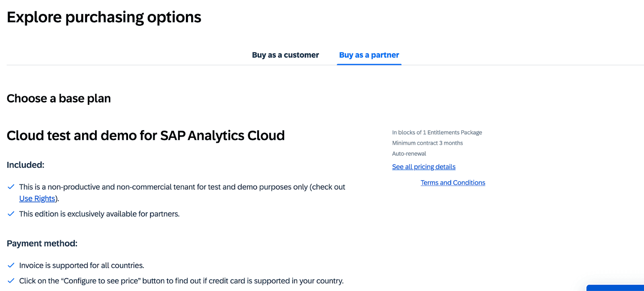Switch to the Buy as a customer tab

(x=285, y=55)
